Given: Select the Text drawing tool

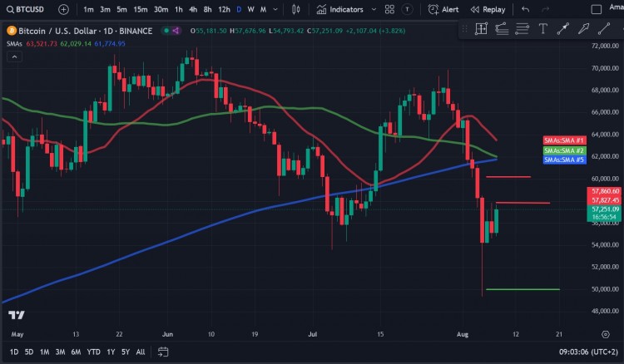Looking at the screenshot, I should 542,28.
